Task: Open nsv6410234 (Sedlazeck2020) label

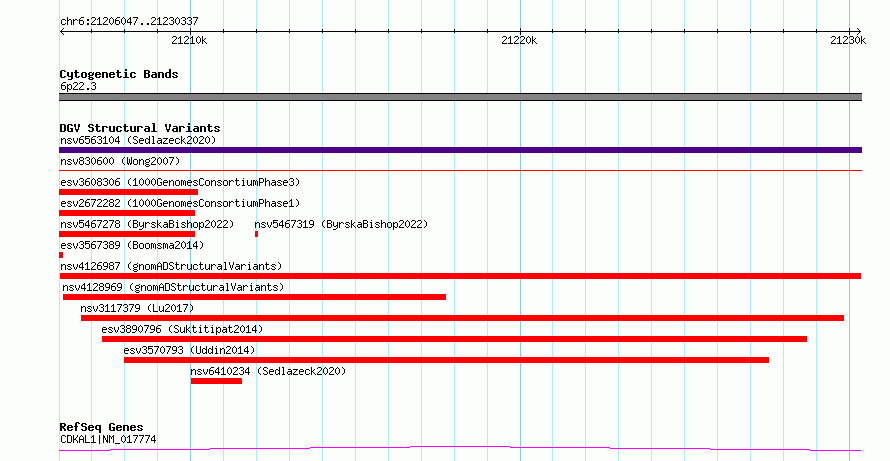Action: point(268,371)
